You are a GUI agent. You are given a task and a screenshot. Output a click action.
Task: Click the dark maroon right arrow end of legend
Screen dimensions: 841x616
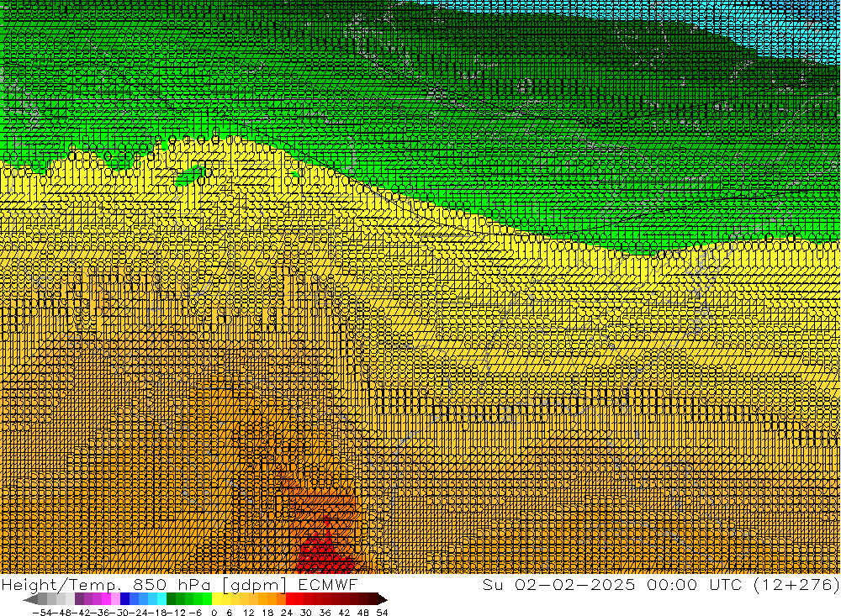383,599
